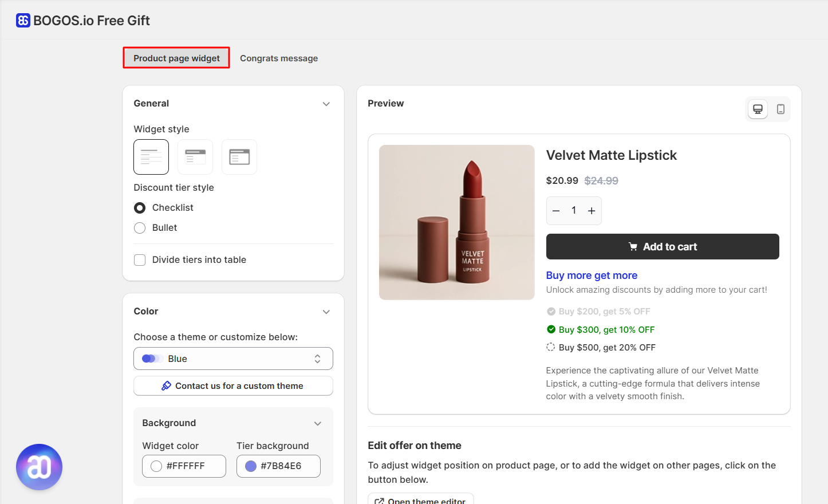The height and width of the screenshot is (504, 828).
Task: Open the Buy more get more link
Action: coord(592,275)
